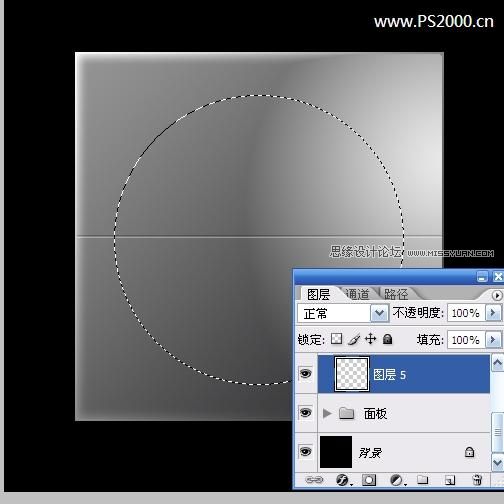Image resolution: width=504 pixels, height=504 pixels.
Task: Create a new layer group
Action: coord(423,479)
